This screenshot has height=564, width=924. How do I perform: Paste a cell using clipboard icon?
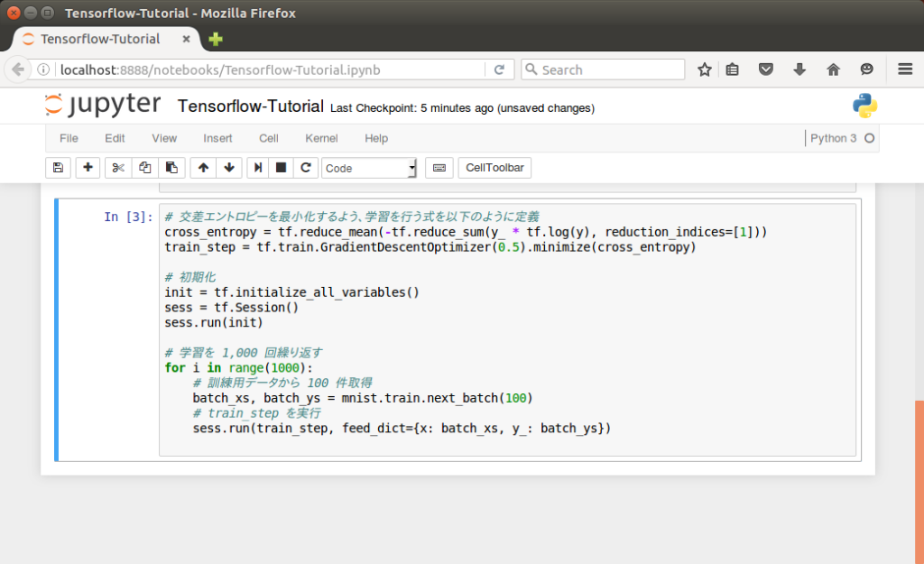pos(171,167)
